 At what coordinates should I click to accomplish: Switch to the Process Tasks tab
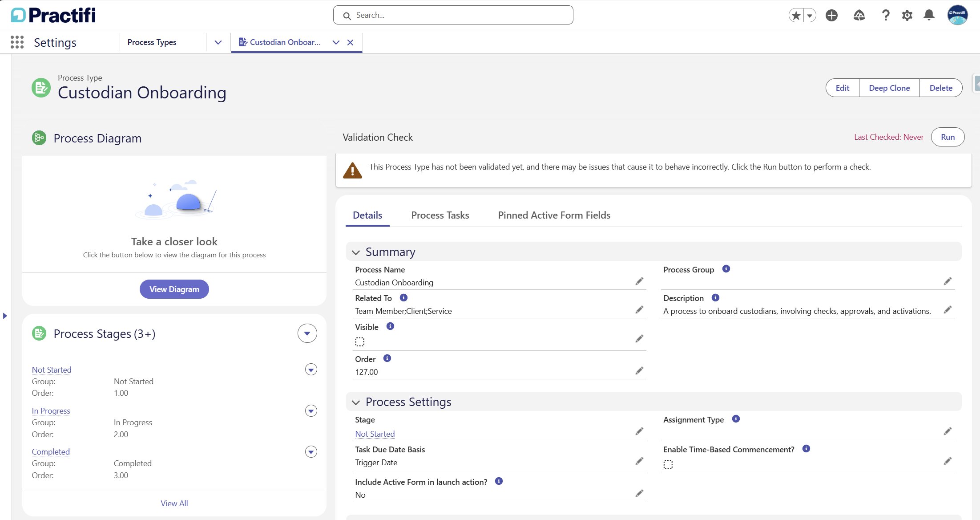[440, 215]
